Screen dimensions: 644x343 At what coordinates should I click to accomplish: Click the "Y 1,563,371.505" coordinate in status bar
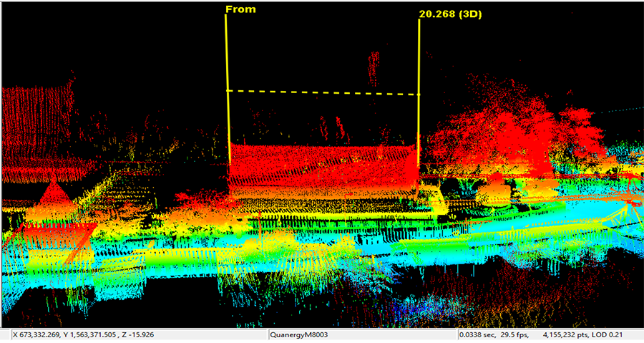[90, 335]
